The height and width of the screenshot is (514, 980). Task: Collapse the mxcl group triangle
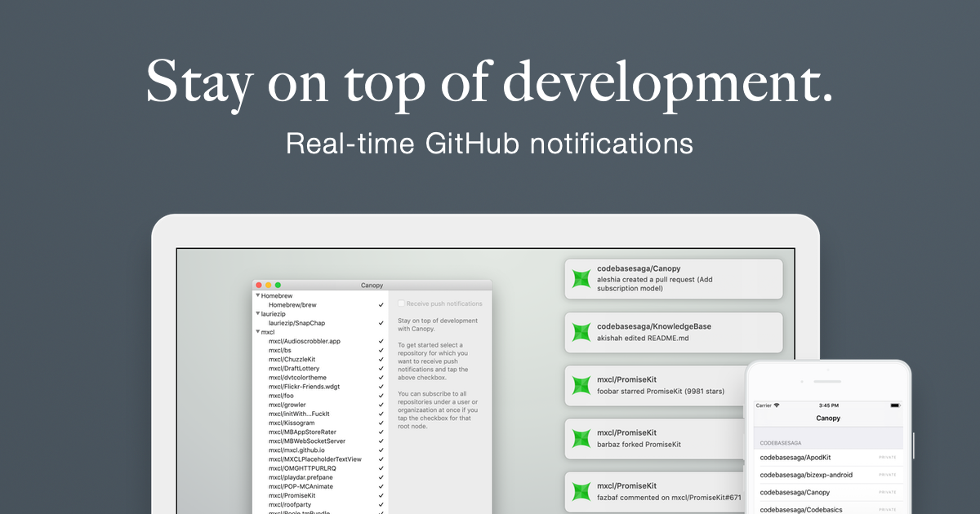(x=257, y=332)
